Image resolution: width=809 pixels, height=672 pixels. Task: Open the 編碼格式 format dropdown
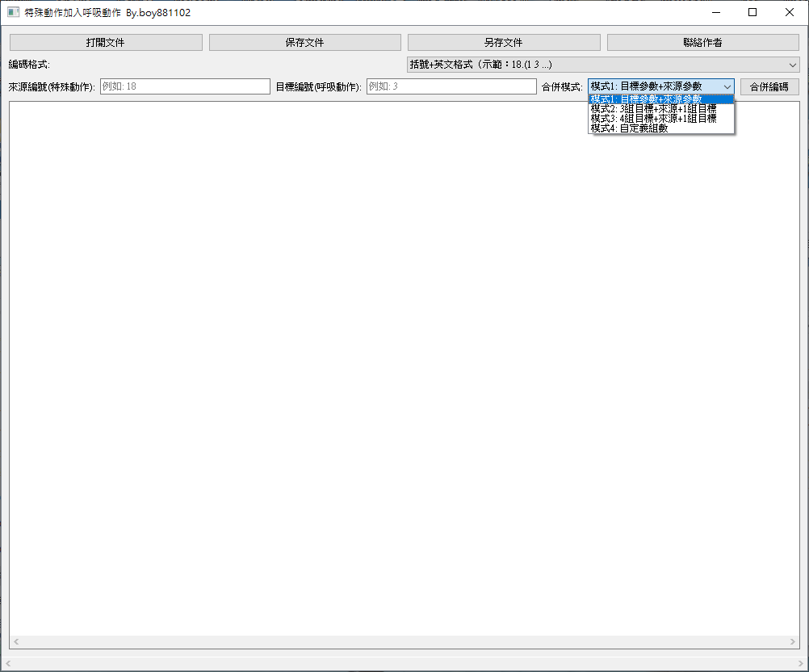(x=603, y=65)
